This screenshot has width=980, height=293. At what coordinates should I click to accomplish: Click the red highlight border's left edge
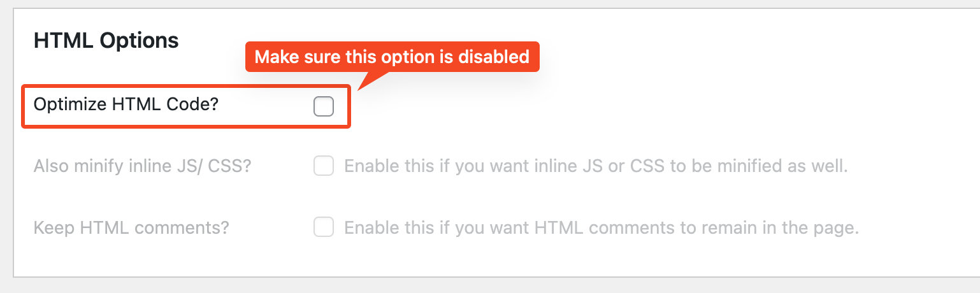pyautogui.click(x=23, y=106)
